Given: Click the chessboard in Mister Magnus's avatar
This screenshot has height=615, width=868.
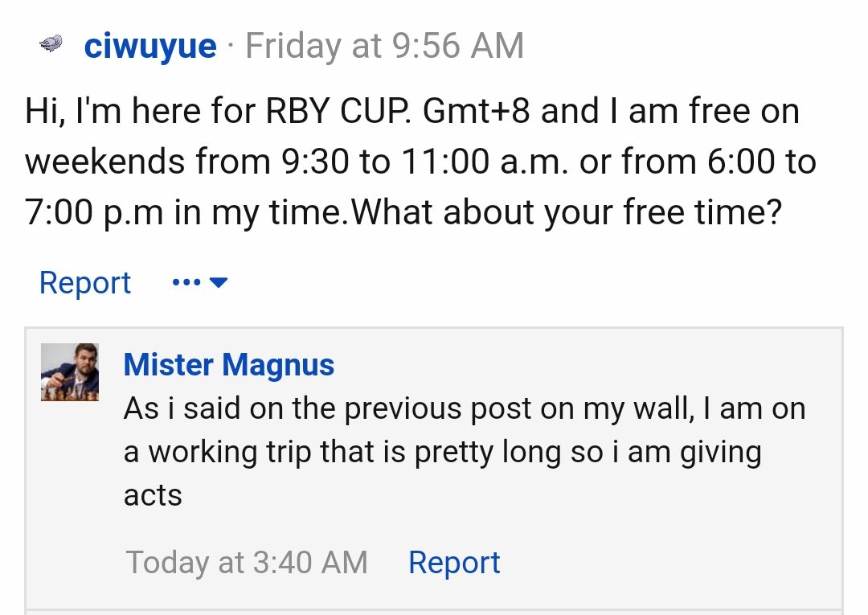Looking at the screenshot, I should click(x=70, y=392).
